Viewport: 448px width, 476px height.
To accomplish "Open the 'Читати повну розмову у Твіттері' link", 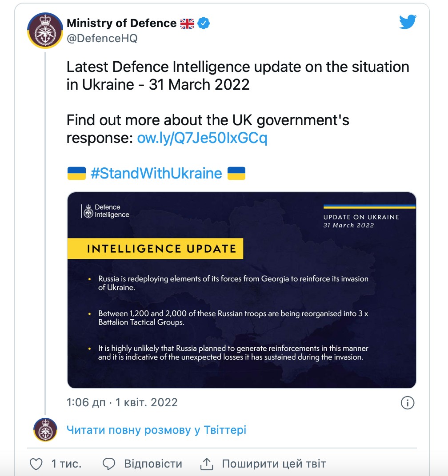I will coord(156,430).
